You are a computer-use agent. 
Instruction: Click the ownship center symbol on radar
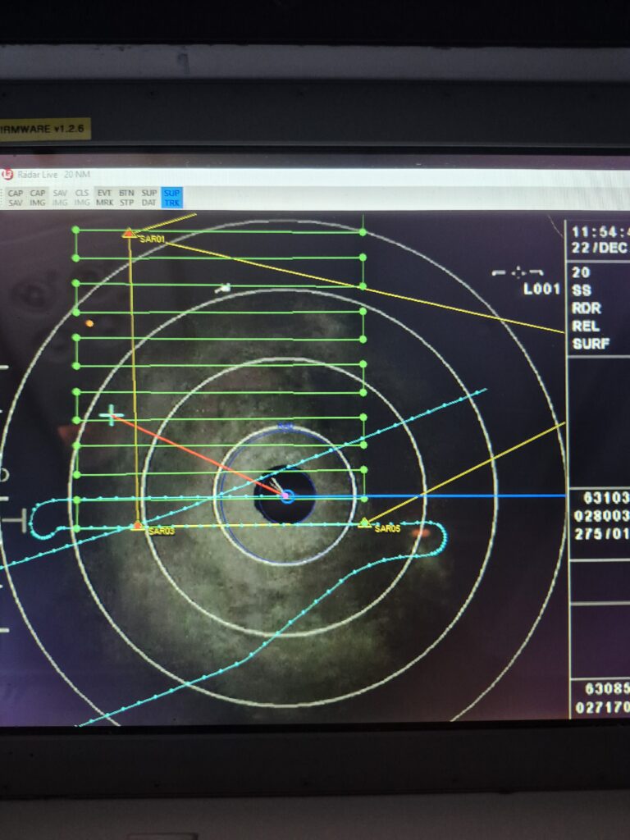coord(286,495)
